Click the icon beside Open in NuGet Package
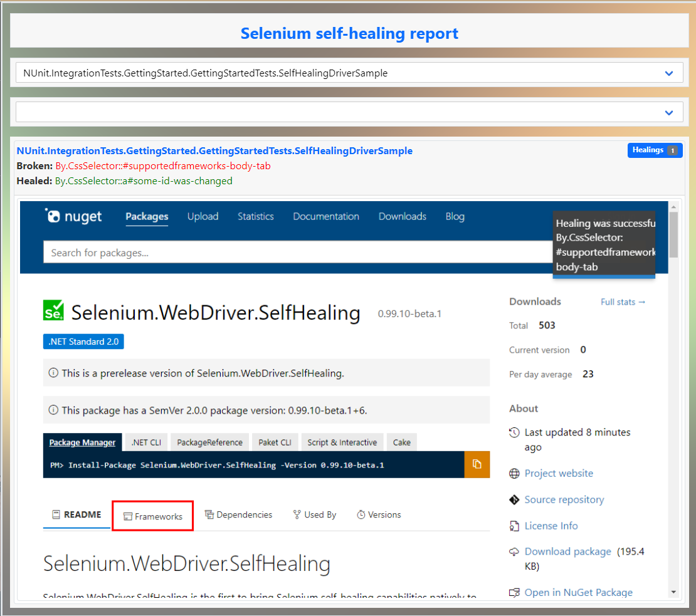696x616 pixels. [x=514, y=592]
